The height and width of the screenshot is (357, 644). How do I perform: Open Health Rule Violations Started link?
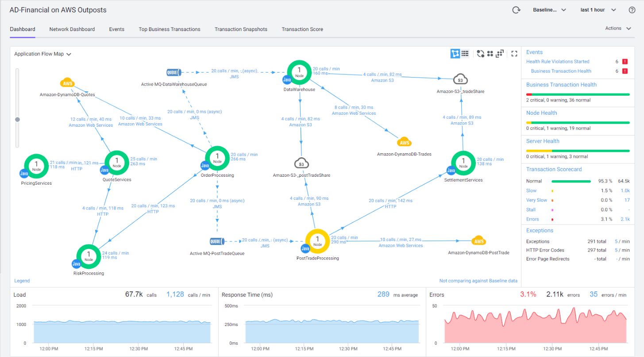558,62
